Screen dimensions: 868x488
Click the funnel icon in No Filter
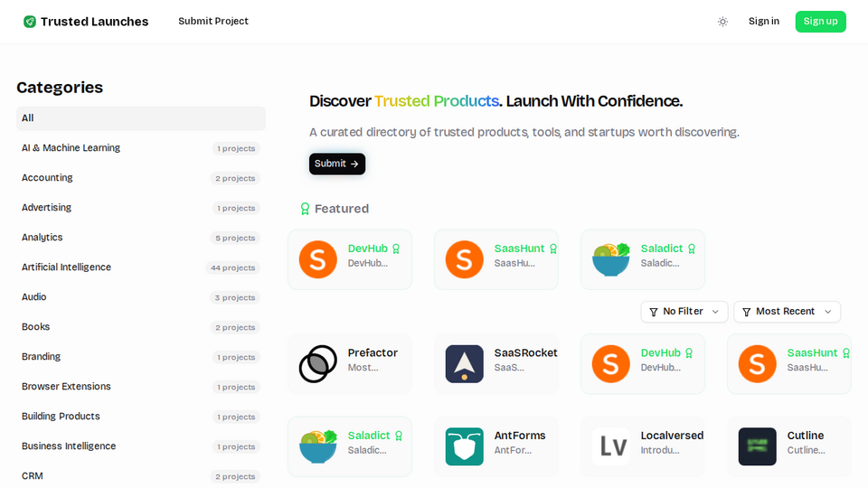tap(653, 312)
